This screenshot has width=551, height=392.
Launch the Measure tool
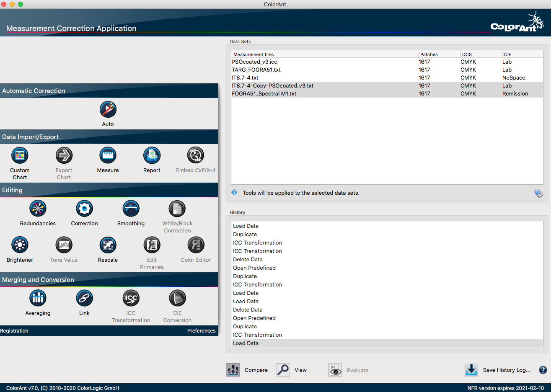(108, 155)
